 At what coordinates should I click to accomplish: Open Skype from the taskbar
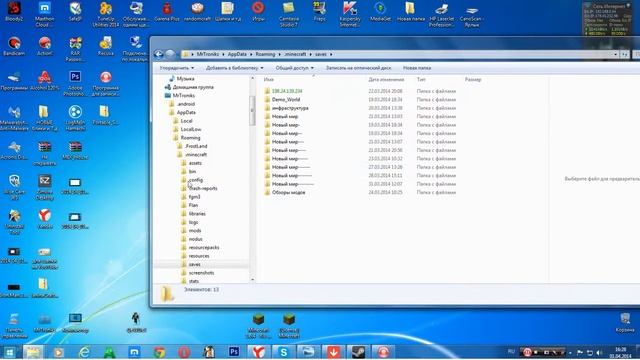283,352
